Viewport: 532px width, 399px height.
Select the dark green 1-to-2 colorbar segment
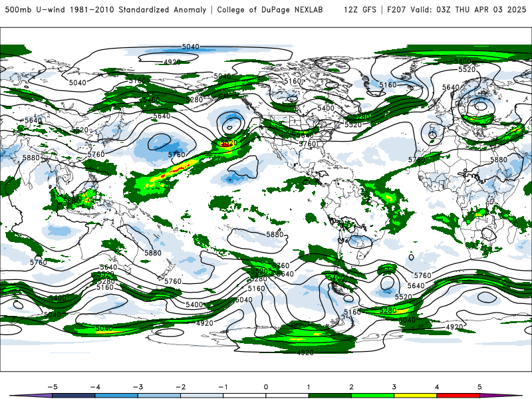(330, 396)
